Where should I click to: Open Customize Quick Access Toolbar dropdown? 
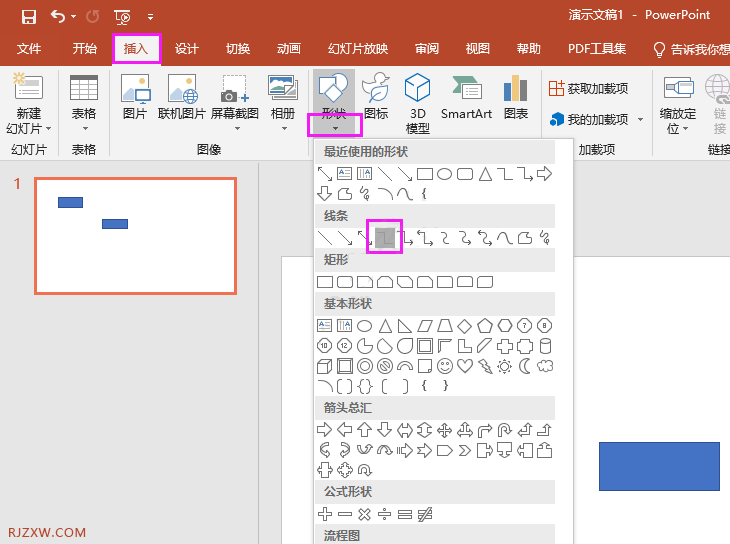(150, 17)
